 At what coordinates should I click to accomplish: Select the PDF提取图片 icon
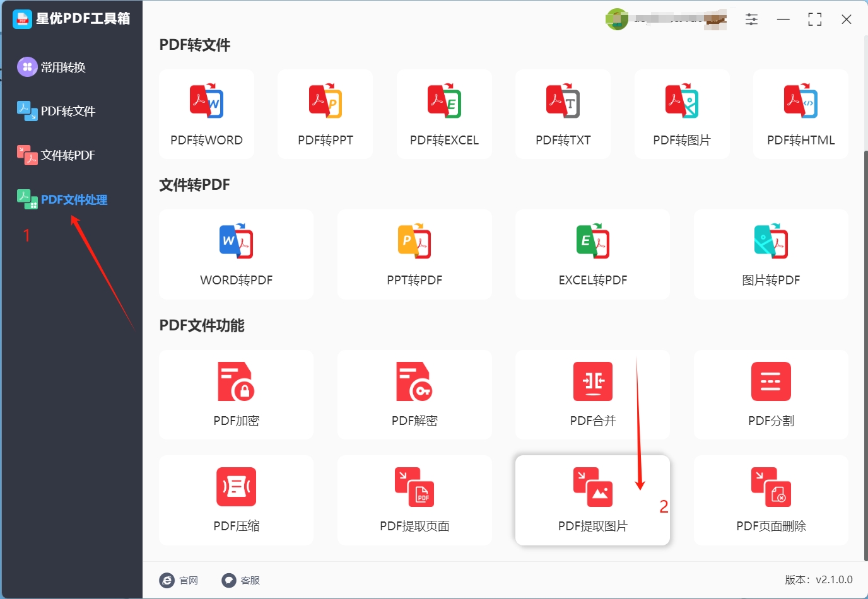[593, 487]
